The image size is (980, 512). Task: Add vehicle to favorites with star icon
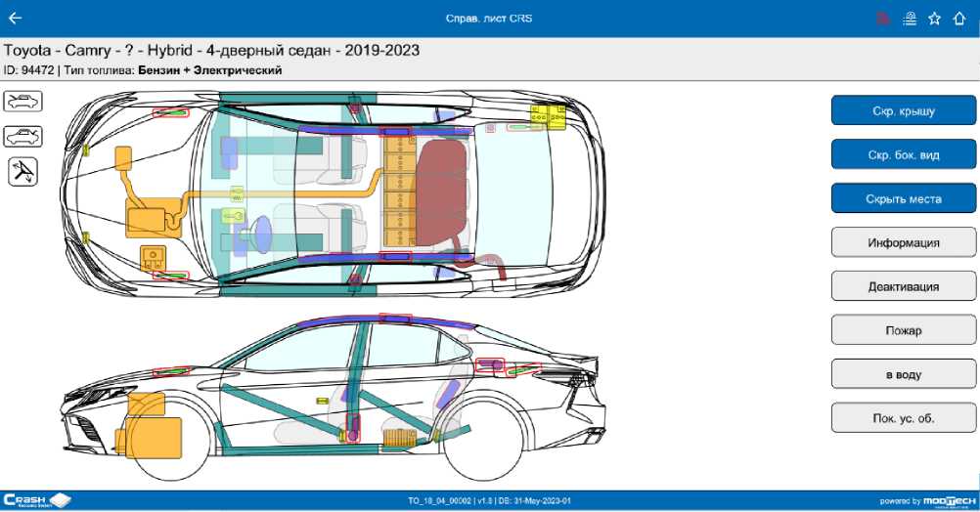[934, 18]
